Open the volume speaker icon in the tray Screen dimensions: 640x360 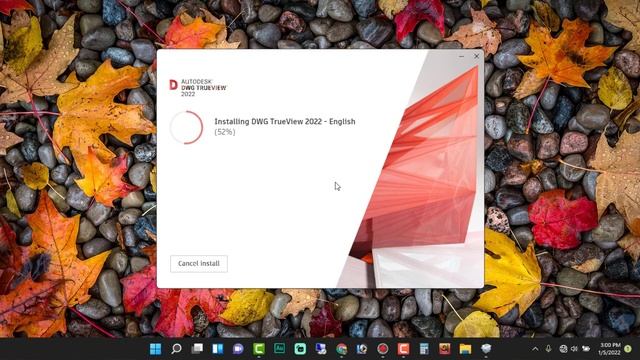(x=574, y=349)
